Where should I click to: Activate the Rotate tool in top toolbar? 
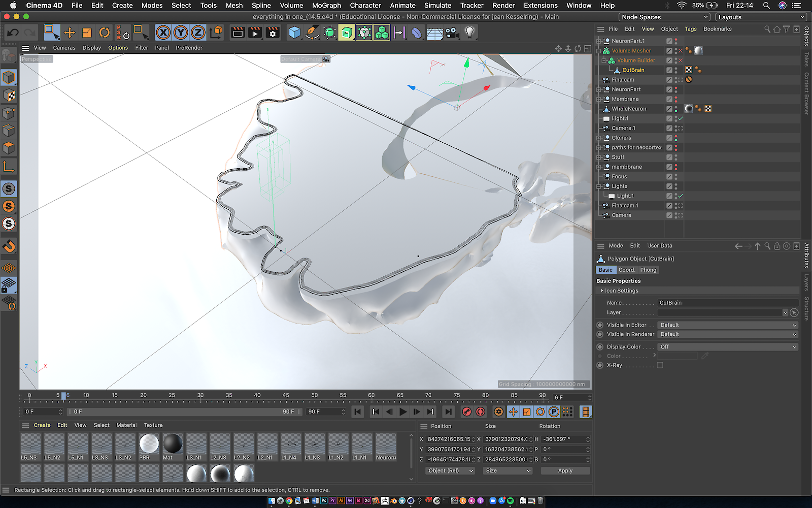[x=104, y=33]
